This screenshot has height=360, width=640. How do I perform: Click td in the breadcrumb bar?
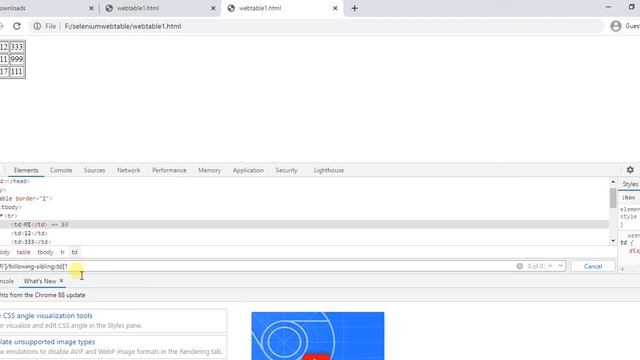tap(74, 252)
